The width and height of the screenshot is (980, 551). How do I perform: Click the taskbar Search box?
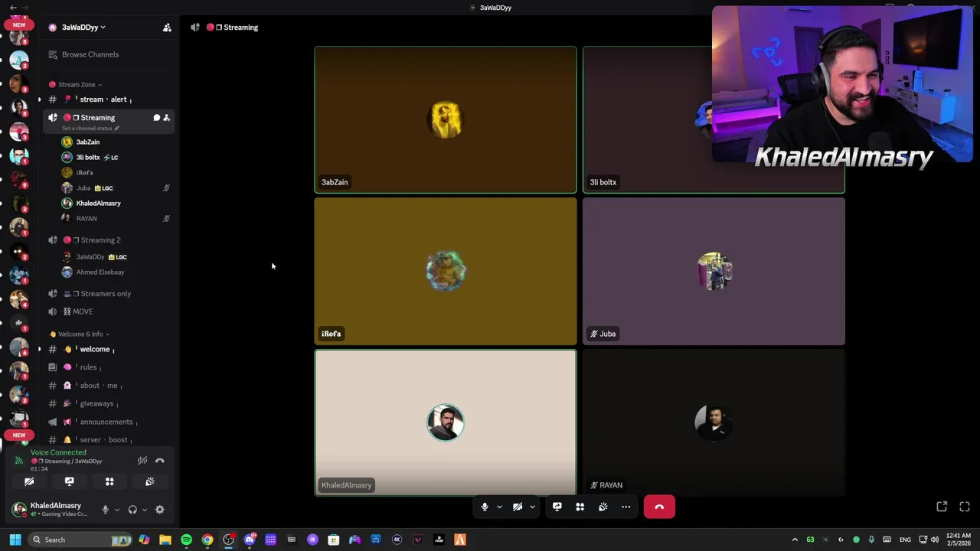point(80,540)
